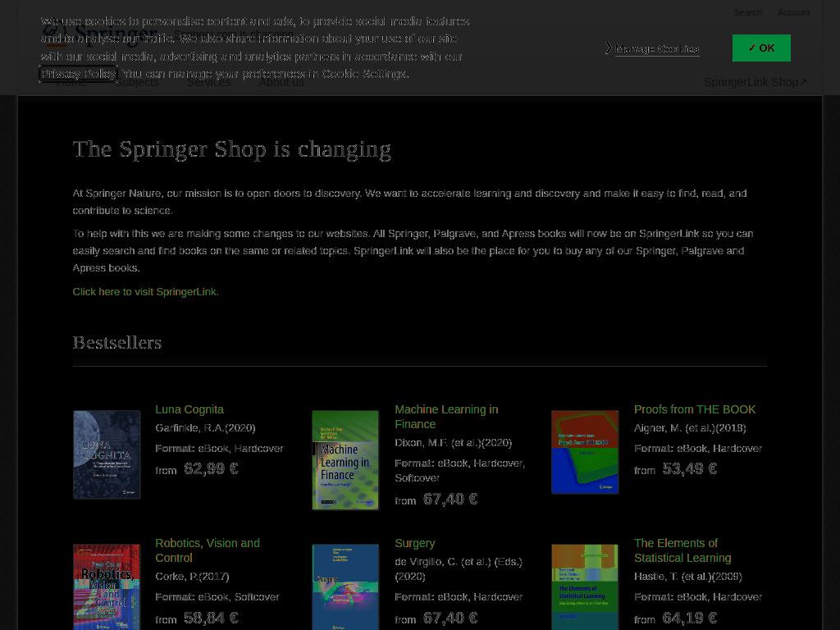Open The Elements of Statistical Learning title
840x630 pixels.
[x=682, y=550]
